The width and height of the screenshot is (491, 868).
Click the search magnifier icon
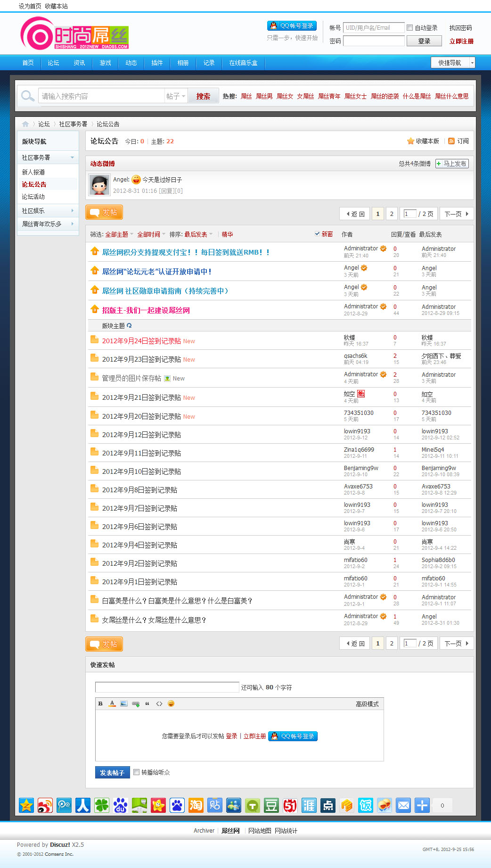pyautogui.click(x=28, y=96)
